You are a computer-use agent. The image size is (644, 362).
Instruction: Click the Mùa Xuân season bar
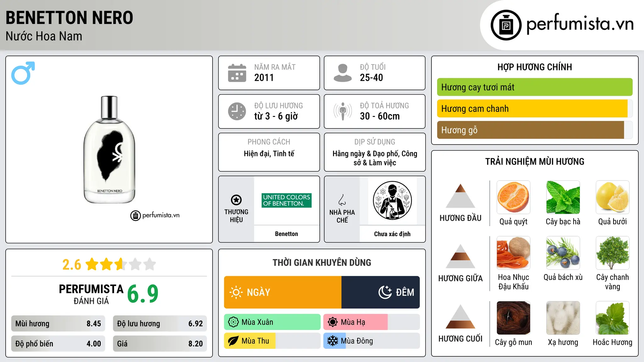[272, 322]
